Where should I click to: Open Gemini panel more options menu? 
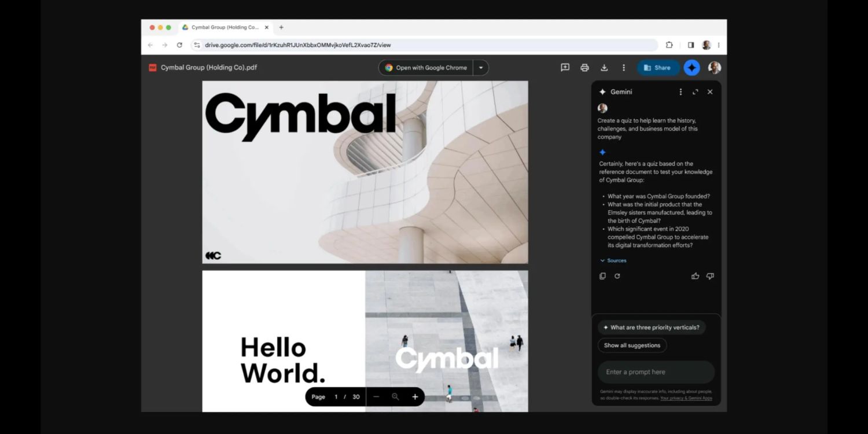(681, 92)
